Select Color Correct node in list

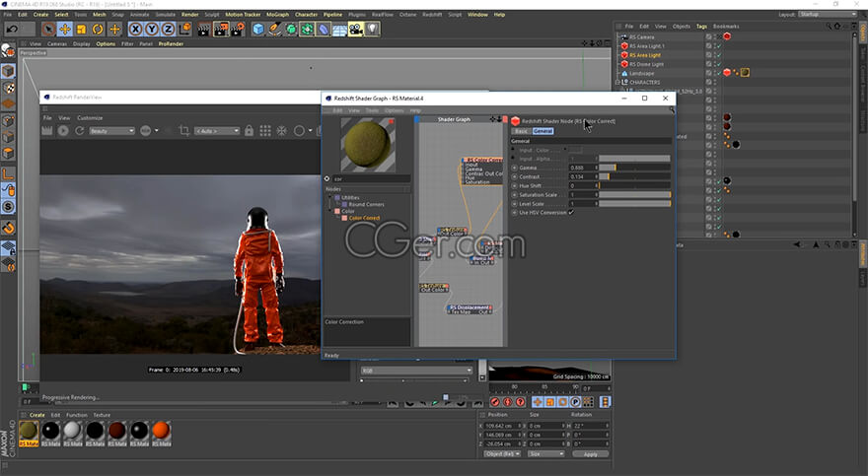tap(364, 218)
